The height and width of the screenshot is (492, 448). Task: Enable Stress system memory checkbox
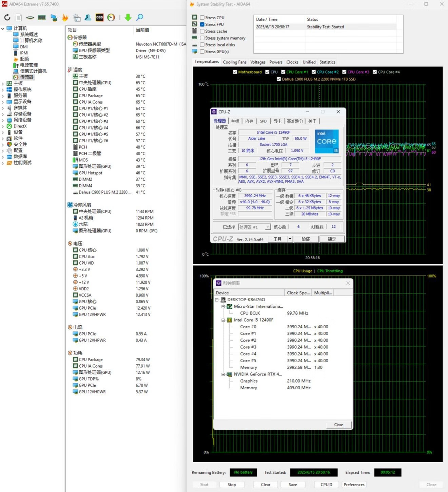pyautogui.click(x=202, y=38)
